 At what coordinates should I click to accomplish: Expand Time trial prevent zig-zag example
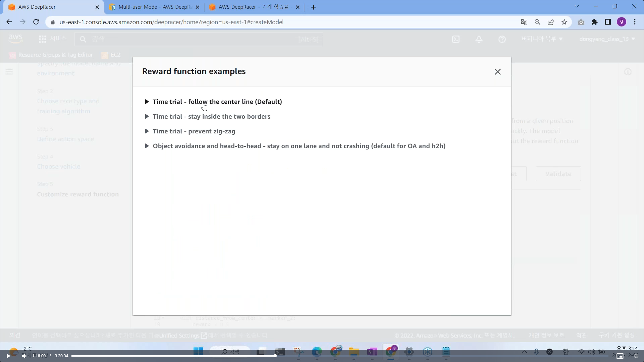point(194,131)
